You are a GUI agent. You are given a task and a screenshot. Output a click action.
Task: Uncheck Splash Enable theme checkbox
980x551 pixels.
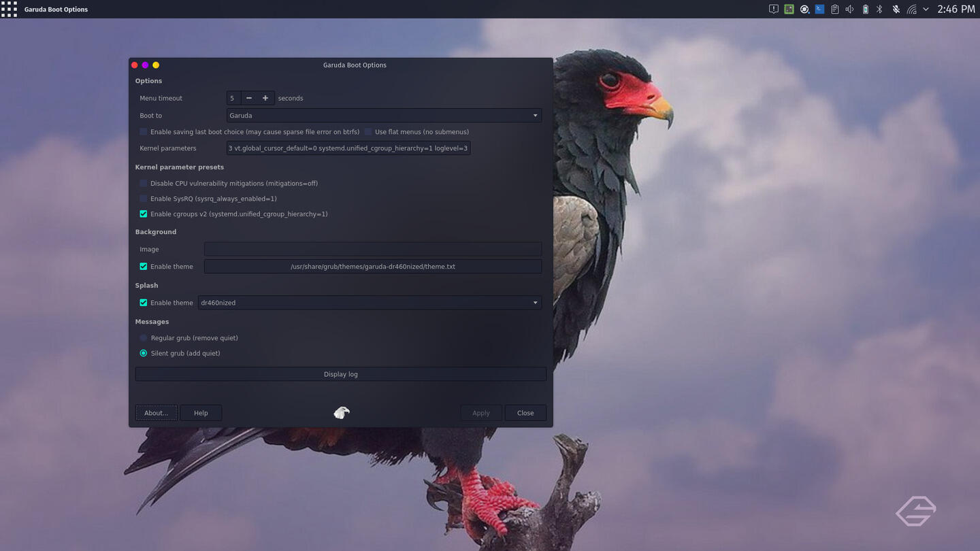pos(143,303)
